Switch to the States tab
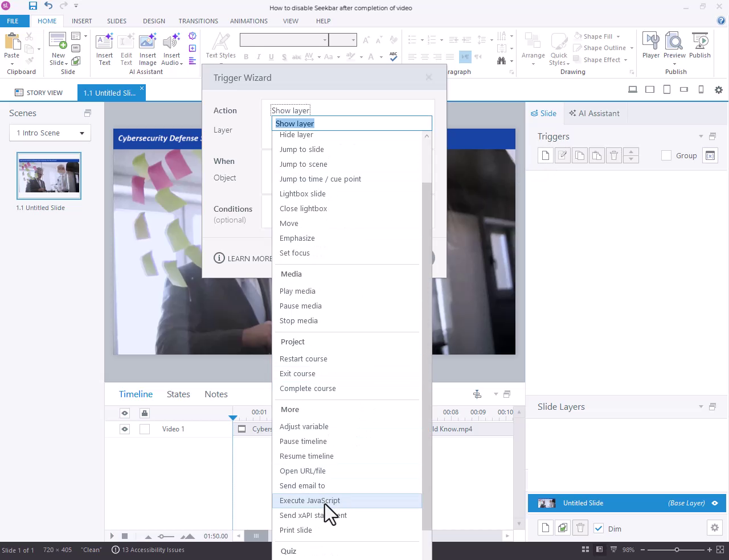The height and width of the screenshot is (560, 729). tap(178, 394)
